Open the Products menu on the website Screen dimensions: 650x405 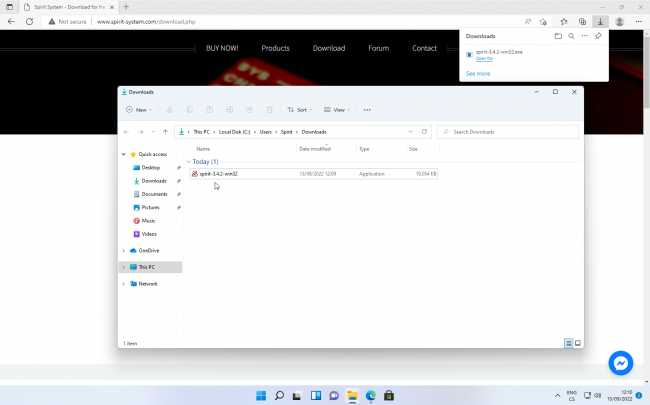coord(275,48)
